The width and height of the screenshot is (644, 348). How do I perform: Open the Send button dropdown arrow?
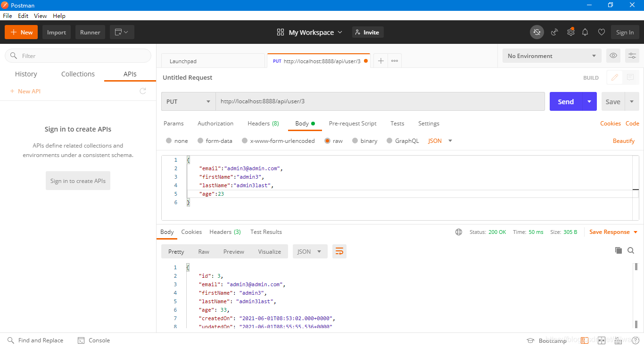coord(589,101)
